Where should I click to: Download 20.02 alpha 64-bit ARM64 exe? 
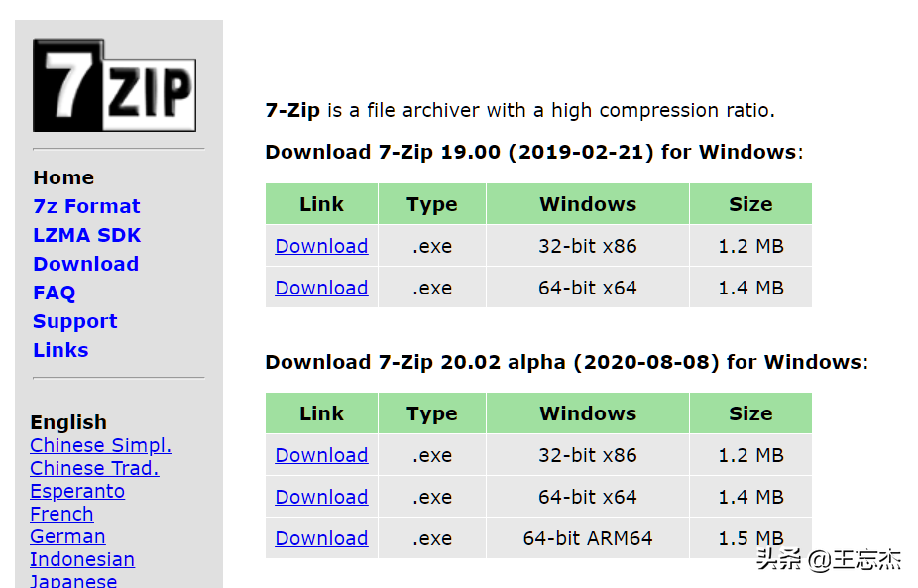pyautogui.click(x=321, y=538)
